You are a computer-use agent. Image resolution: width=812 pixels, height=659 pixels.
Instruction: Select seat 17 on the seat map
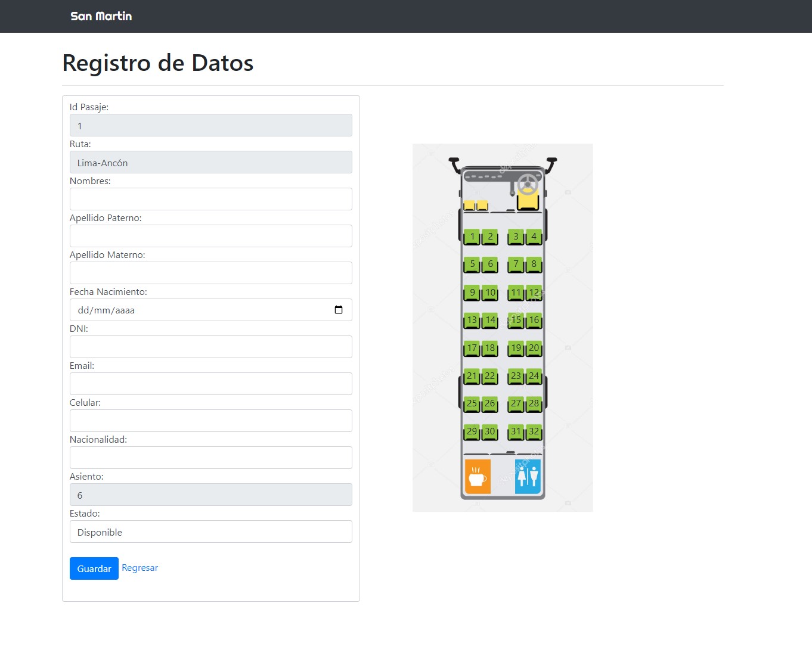coord(472,348)
